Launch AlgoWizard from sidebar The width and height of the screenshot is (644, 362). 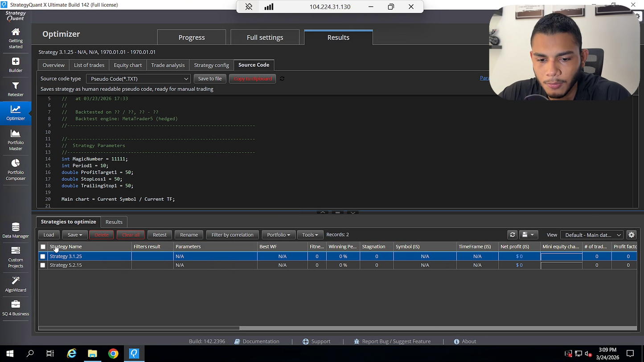[x=16, y=284]
